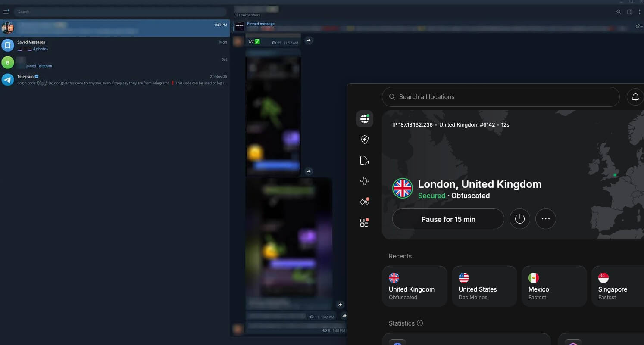The height and width of the screenshot is (345, 644).
Task: Connect to Mexico Fastest recent
Action: (554, 286)
